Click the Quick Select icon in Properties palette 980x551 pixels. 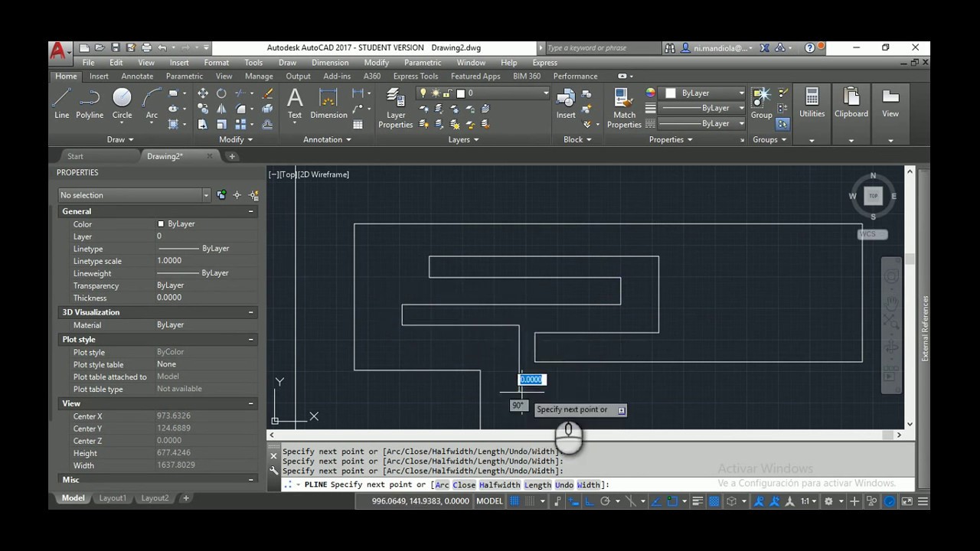click(253, 195)
